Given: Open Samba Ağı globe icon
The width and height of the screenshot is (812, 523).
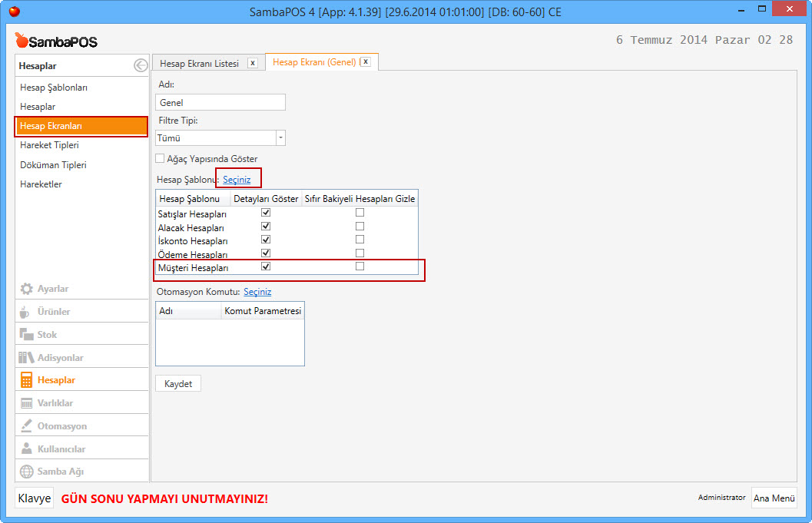Looking at the screenshot, I should (26, 472).
